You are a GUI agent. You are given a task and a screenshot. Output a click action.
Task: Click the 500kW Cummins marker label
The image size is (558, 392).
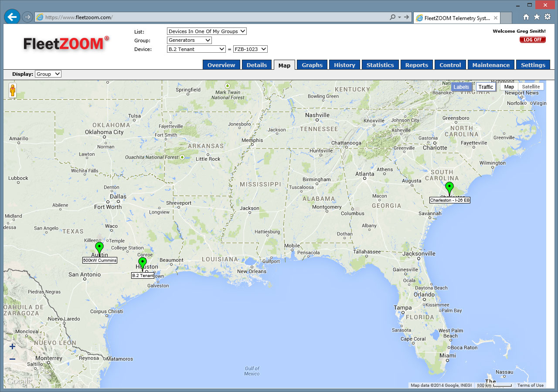[100, 260]
